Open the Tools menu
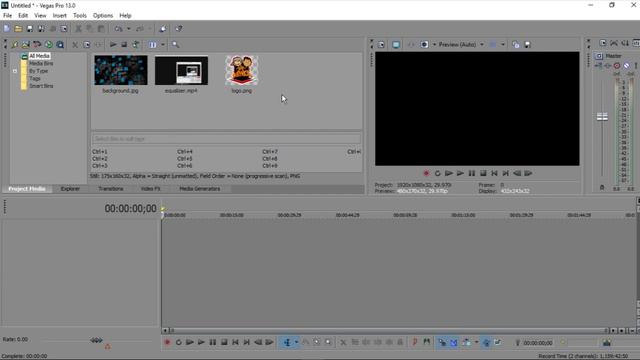 click(x=80, y=16)
